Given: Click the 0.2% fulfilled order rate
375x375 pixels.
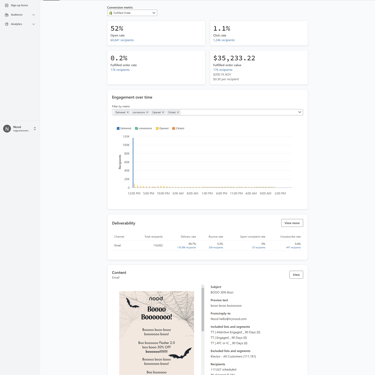Looking at the screenshot, I should pyautogui.click(x=119, y=58).
